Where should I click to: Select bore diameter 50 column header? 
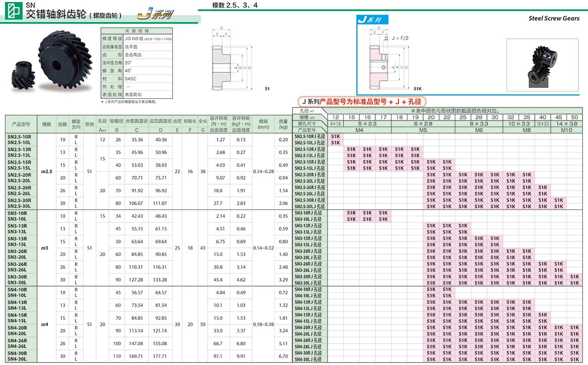tap(574, 117)
